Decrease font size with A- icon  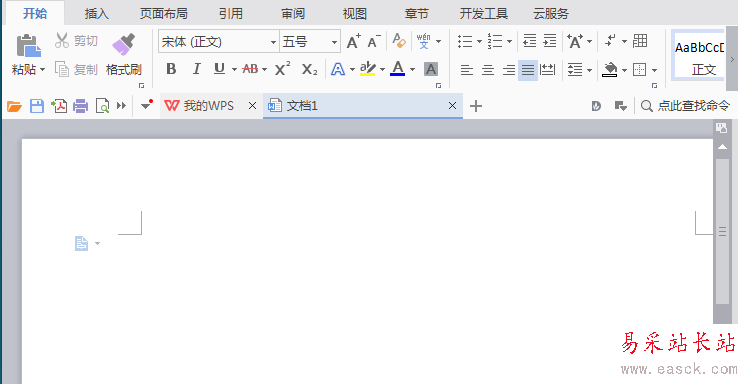(374, 41)
